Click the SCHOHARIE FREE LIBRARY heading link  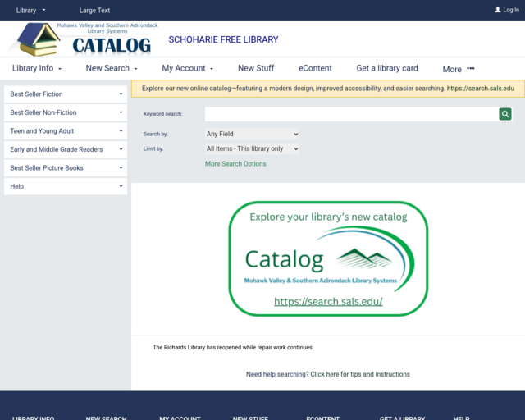point(223,39)
